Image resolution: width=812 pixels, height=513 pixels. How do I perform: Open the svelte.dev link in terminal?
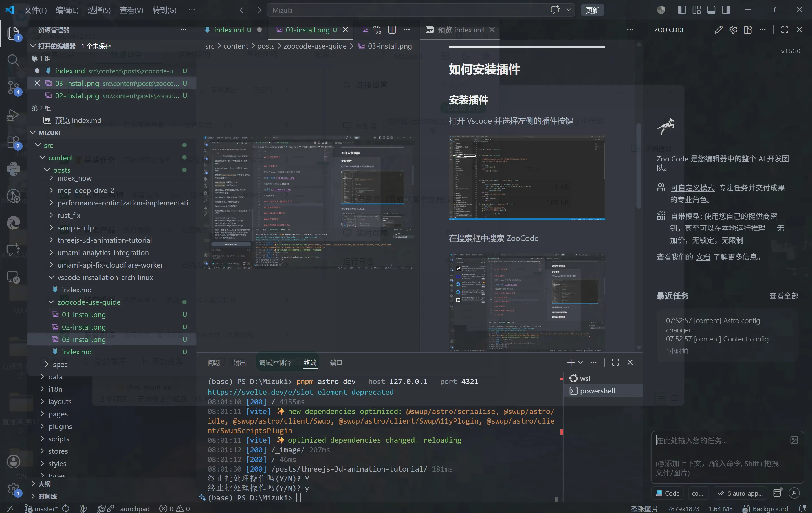300,392
